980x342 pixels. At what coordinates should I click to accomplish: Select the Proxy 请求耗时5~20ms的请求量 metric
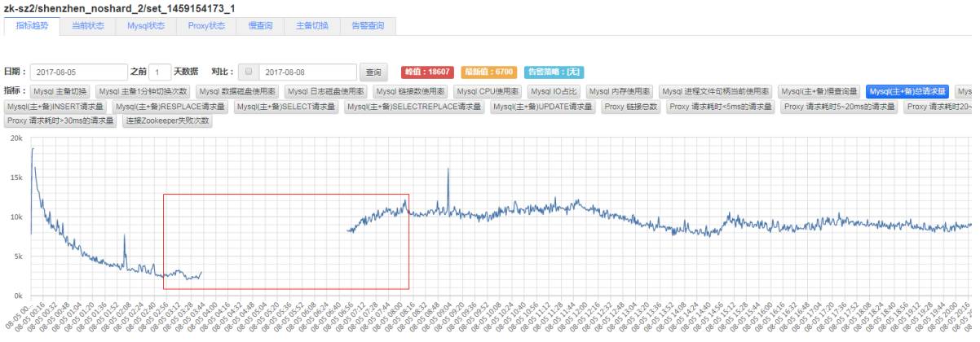[839, 107]
